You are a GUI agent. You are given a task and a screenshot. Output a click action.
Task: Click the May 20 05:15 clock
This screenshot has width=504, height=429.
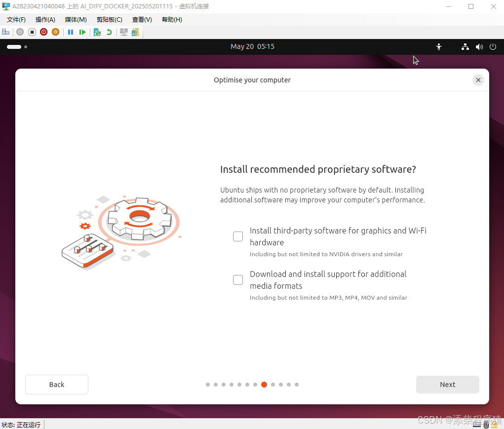point(252,46)
